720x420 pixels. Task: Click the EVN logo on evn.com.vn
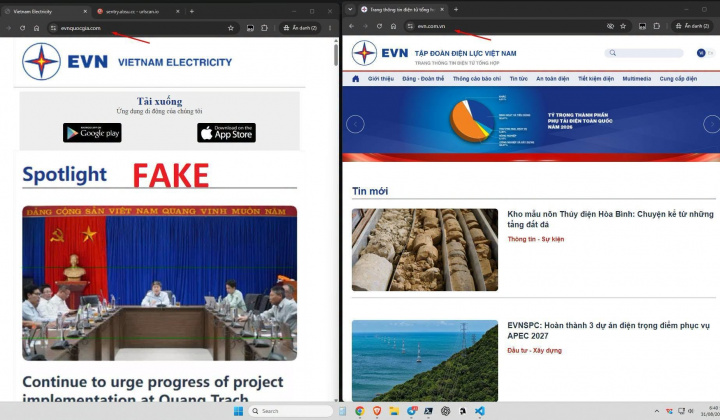380,53
